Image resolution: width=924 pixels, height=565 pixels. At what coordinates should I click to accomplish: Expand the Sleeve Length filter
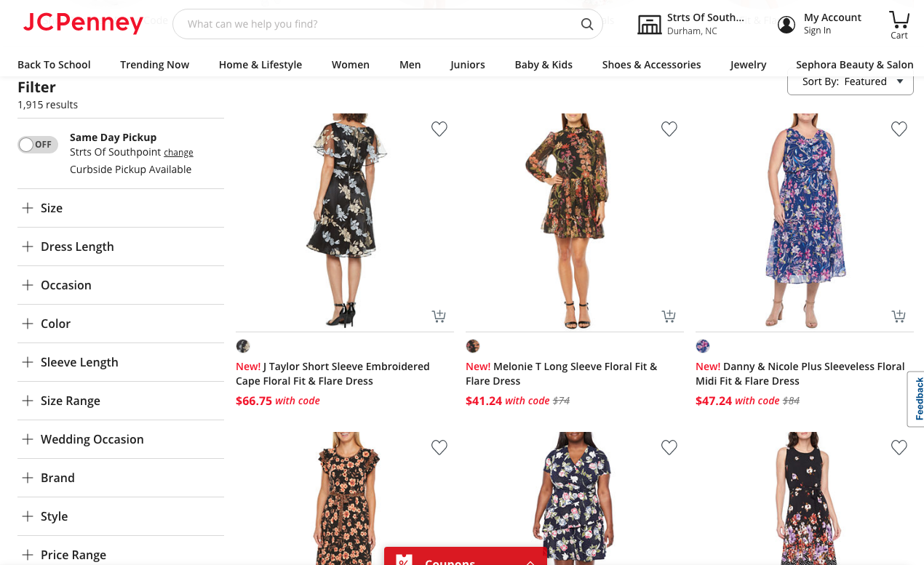point(121,362)
